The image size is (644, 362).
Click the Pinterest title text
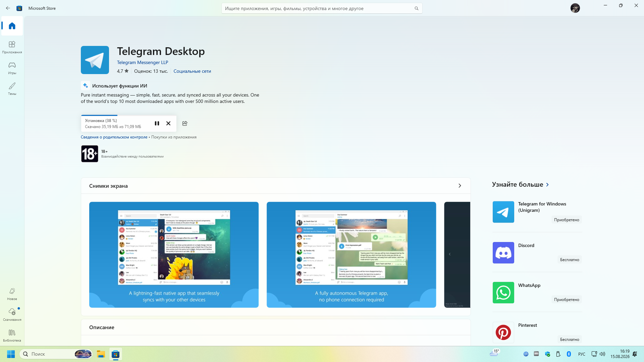(x=528, y=325)
